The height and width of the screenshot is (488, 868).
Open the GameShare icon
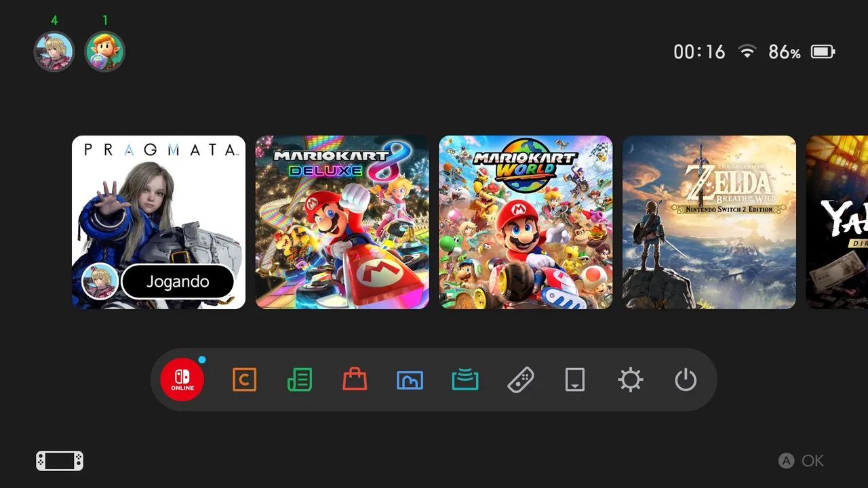click(465, 380)
